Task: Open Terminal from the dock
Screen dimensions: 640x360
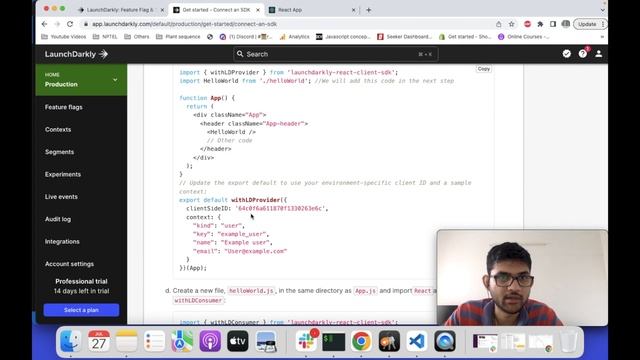Action: click(x=333, y=341)
